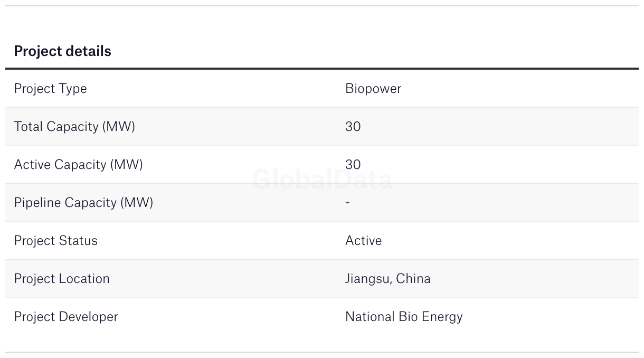Click the Active Capacity value 30
This screenshot has width=644, height=358.
(x=353, y=165)
